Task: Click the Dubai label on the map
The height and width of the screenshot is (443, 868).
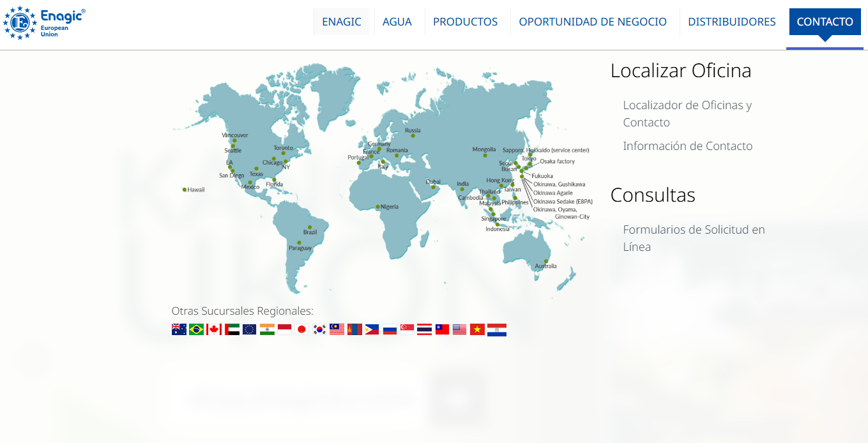Action: click(x=433, y=182)
